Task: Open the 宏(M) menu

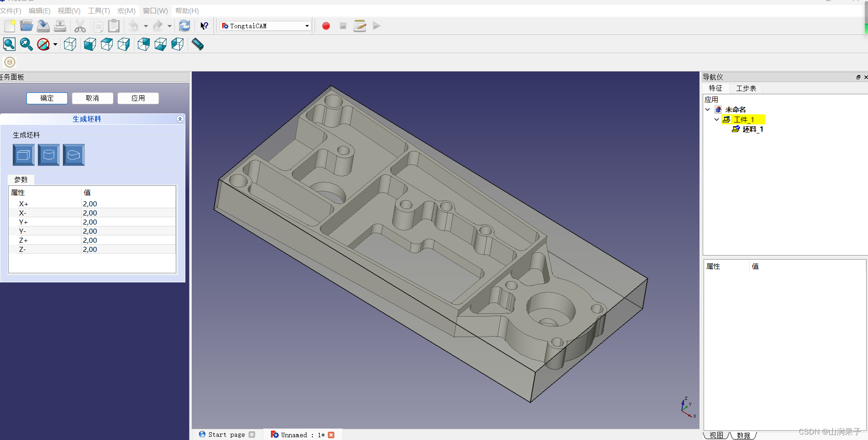Action: [x=126, y=10]
